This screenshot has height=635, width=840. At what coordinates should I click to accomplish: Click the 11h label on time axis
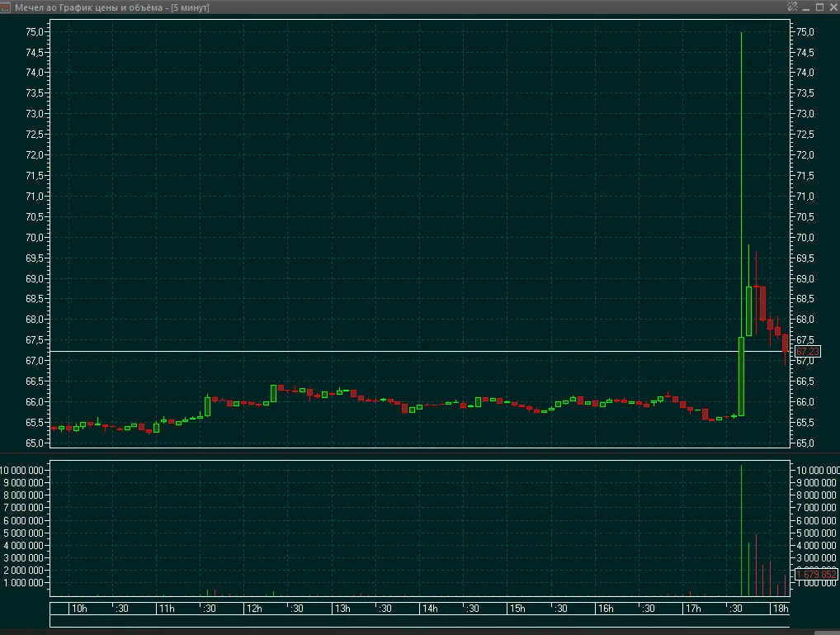[167, 609]
